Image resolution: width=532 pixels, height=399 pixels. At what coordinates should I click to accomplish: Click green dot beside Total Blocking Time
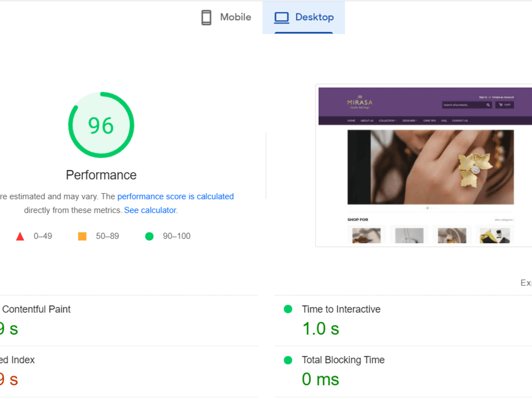[288, 360]
